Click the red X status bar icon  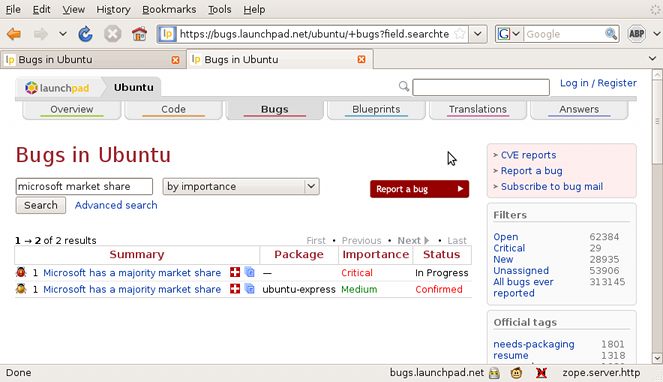coord(541,373)
